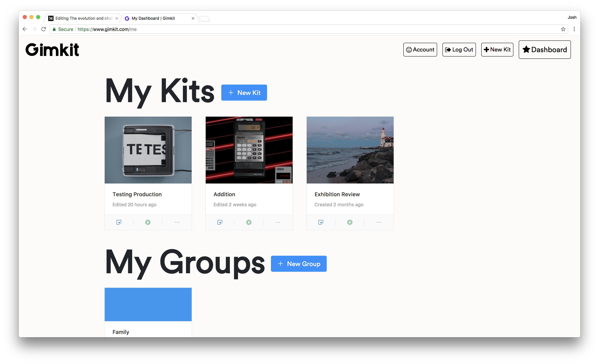599x364 pixels.
Task: Click the Family group name
Action: tap(121, 332)
